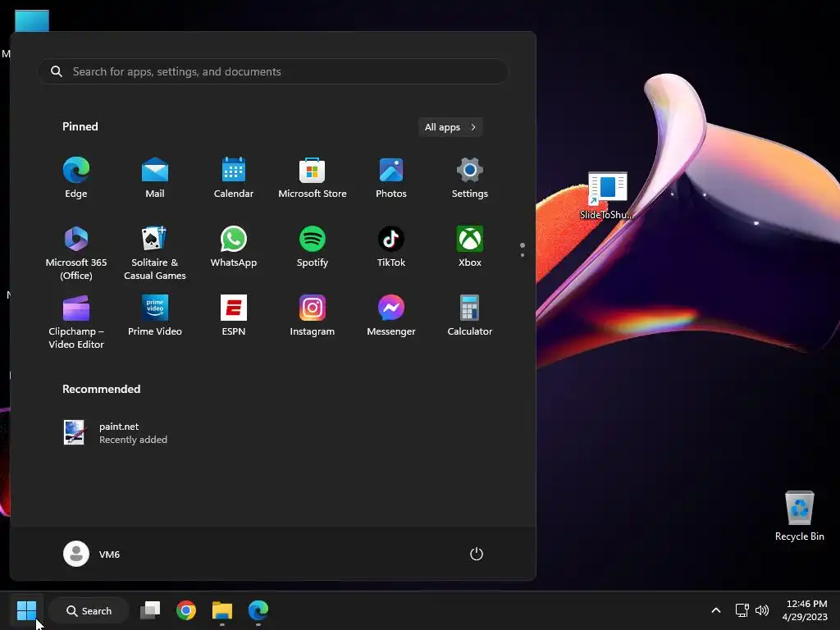Click the power button icon
This screenshot has height=630, width=840.
click(x=477, y=554)
